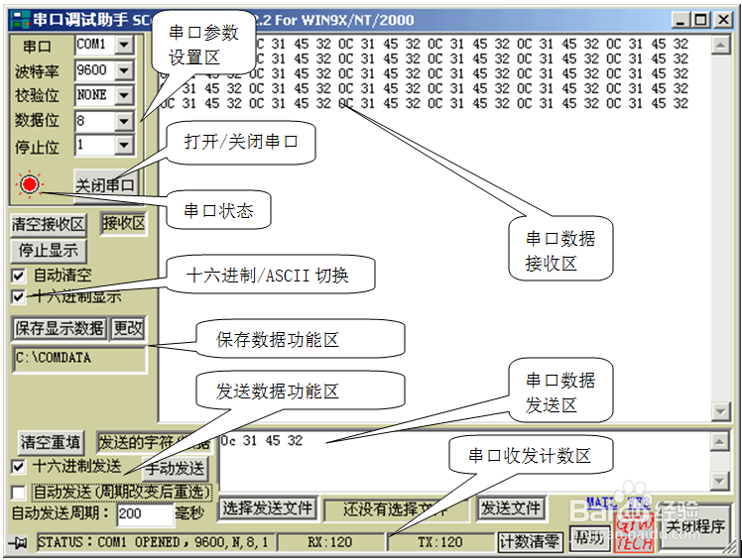Click the received hex data area
Viewport: 742px width, 560px height.
434,227
